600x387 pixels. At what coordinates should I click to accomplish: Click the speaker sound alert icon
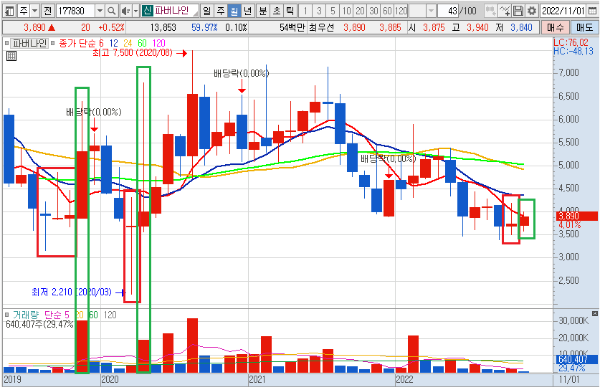click(x=125, y=11)
